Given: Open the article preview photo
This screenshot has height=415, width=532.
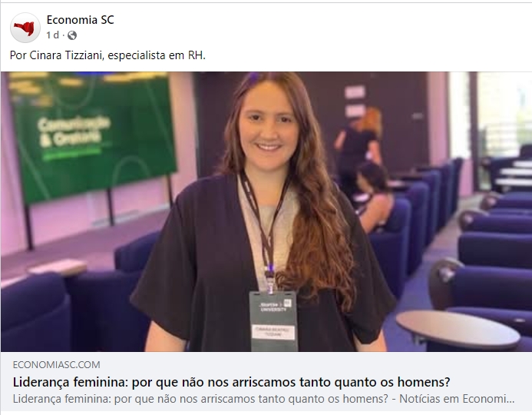Looking at the screenshot, I should 266,211.
